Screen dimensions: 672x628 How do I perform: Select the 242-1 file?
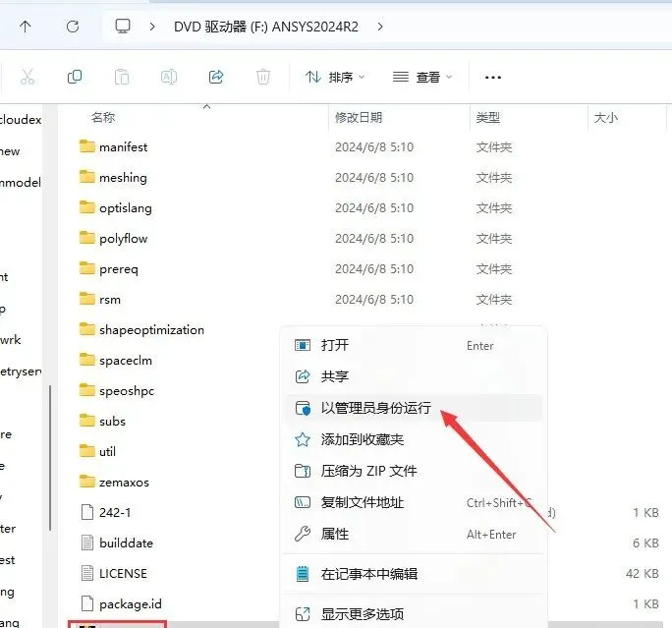[x=106, y=512]
